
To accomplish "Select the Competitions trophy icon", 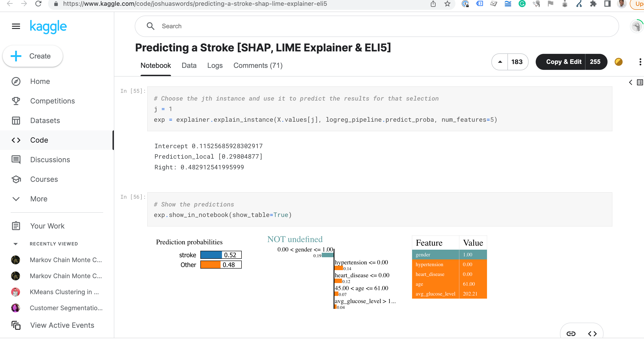I will pos(16,101).
